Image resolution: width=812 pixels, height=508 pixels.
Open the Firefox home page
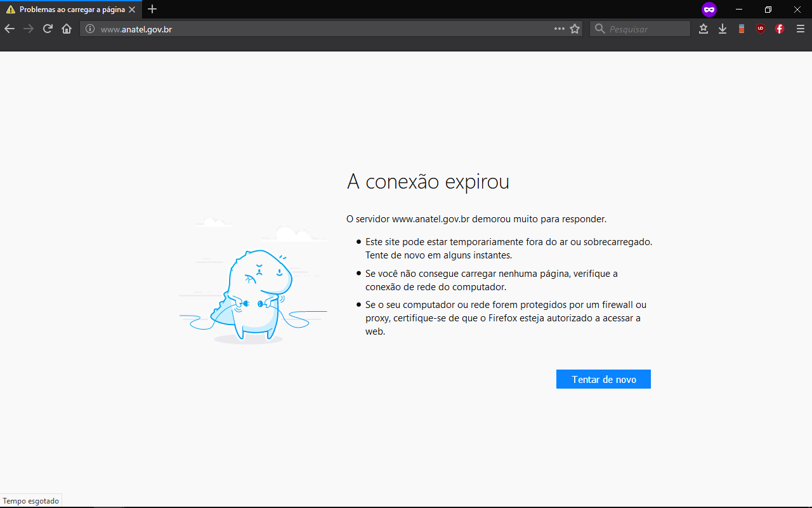click(x=67, y=29)
